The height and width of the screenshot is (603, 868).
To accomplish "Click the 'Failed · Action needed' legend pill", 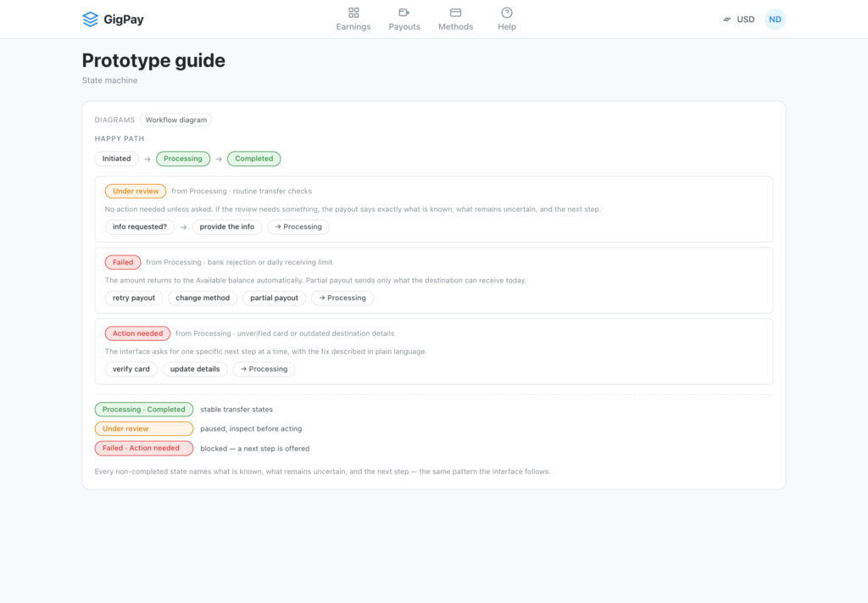I will (143, 448).
